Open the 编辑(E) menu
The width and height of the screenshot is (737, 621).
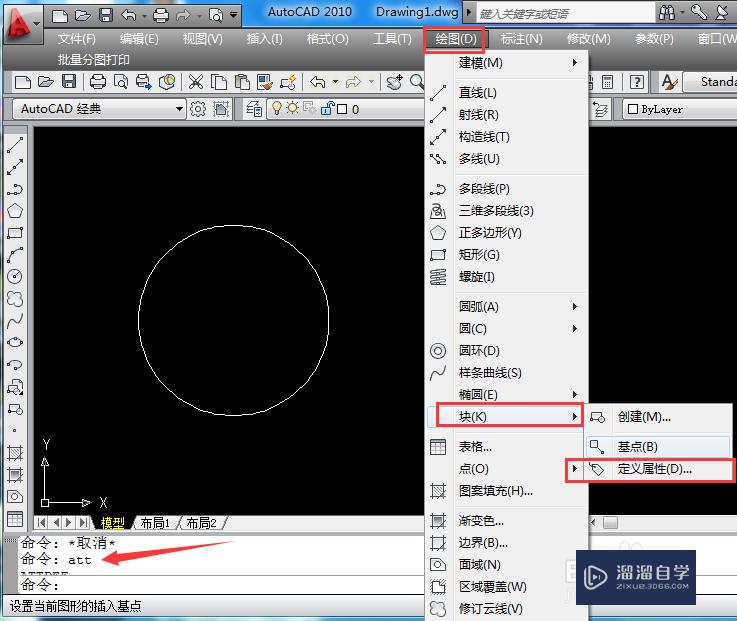point(139,39)
